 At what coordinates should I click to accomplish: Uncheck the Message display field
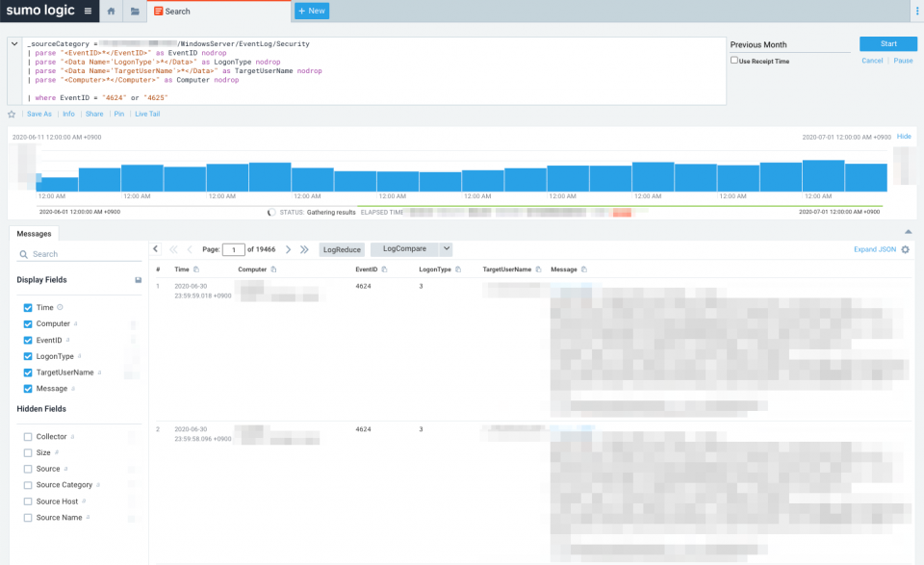28,389
